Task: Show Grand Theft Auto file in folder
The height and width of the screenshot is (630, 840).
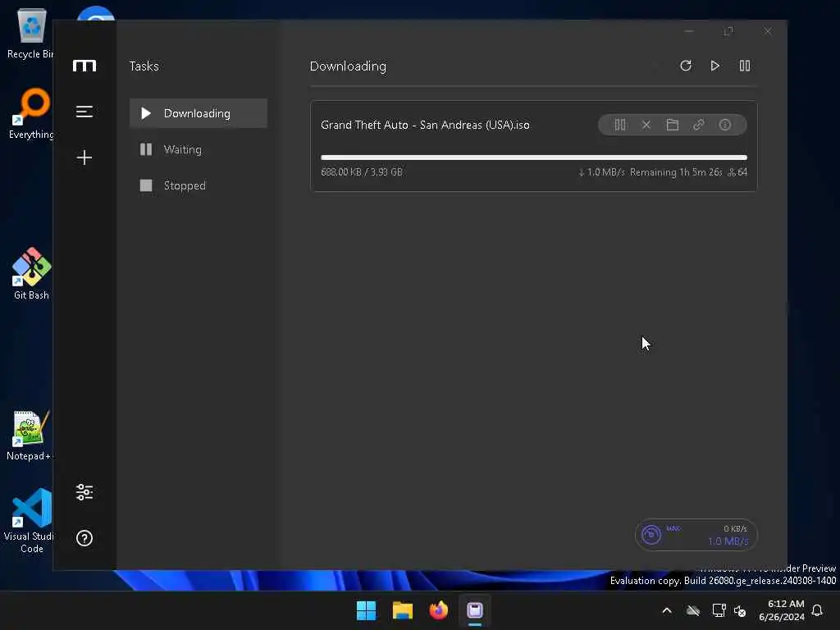Action: pos(673,125)
